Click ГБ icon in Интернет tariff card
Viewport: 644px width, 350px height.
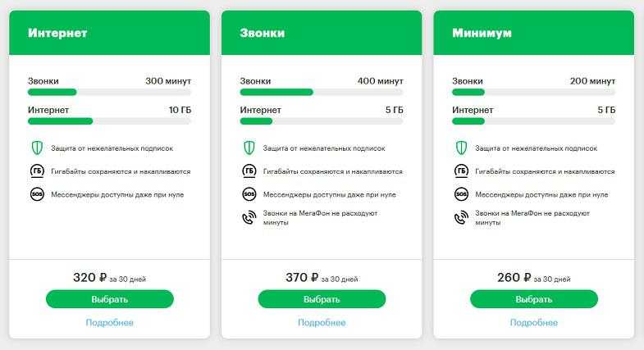[x=37, y=170]
